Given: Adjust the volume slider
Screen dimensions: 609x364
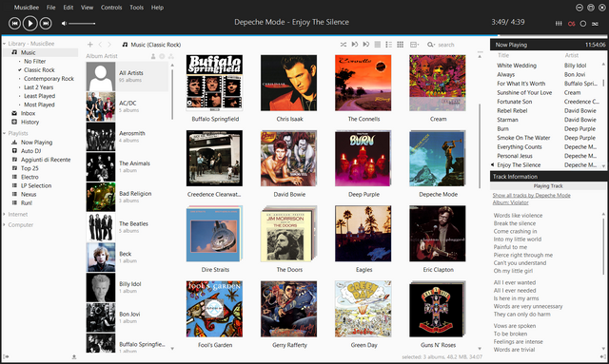Looking at the screenshot, I should click(x=82, y=24).
